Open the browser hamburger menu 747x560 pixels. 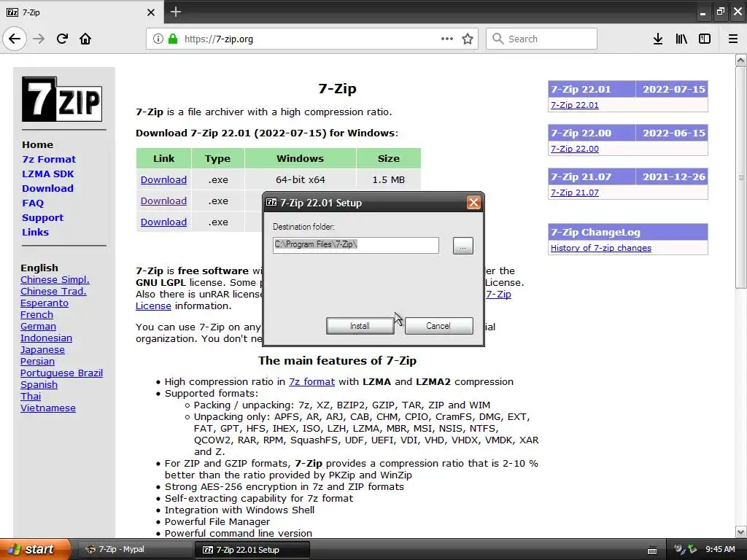(x=732, y=39)
